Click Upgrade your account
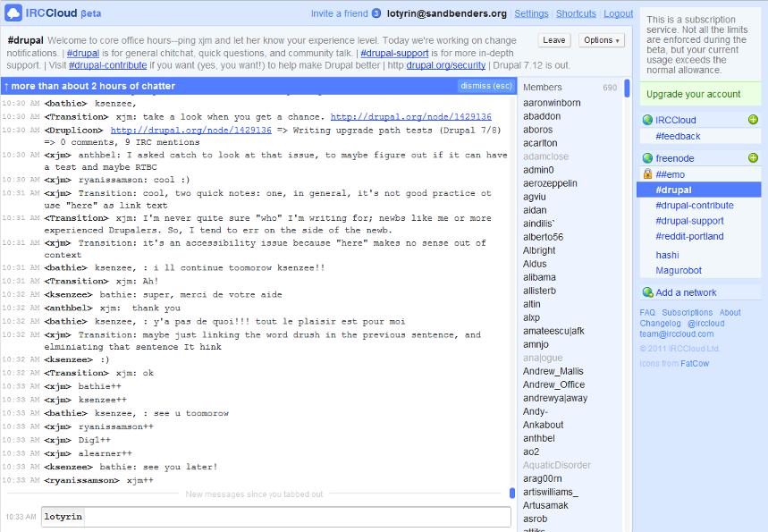The height and width of the screenshot is (532, 768). tap(693, 94)
